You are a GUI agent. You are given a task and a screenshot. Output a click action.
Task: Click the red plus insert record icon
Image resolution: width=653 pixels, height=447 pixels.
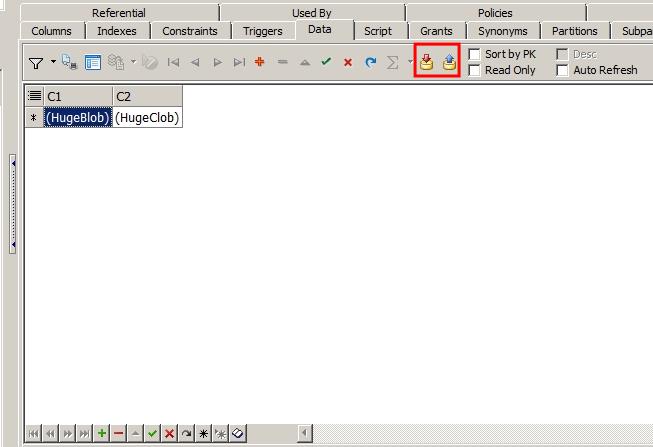click(260, 63)
